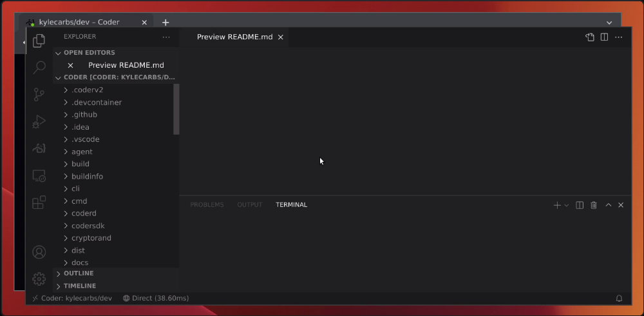Open the Remote Explorer view icon
Image resolution: width=644 pixels, height=316 pixels.
click(39, 176)
